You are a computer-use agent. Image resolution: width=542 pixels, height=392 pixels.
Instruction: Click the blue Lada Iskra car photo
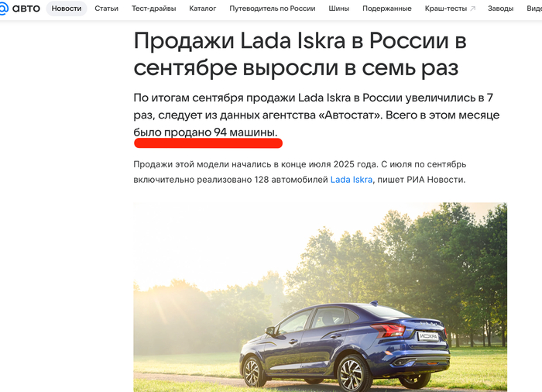pyautogui.click(x=320, y=297)
